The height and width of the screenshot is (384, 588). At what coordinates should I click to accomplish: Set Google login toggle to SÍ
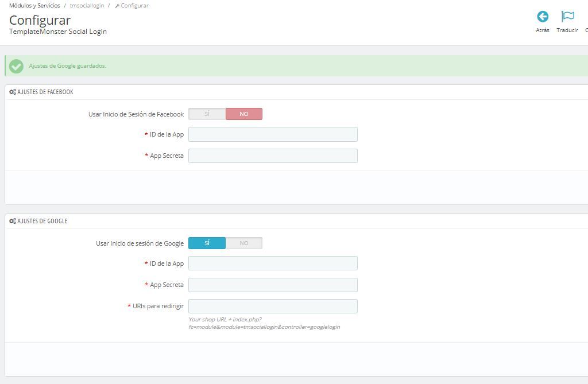point(207,243)
